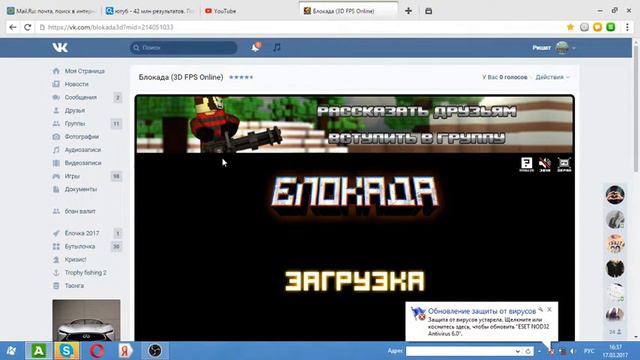Show hidden system tray icons
640x360 pixels.
point(539,351)
